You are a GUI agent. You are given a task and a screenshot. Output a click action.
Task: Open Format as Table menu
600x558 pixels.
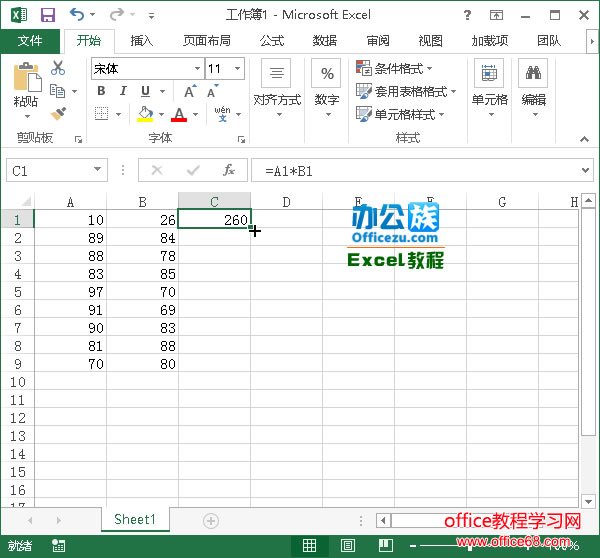click(406, 91)
